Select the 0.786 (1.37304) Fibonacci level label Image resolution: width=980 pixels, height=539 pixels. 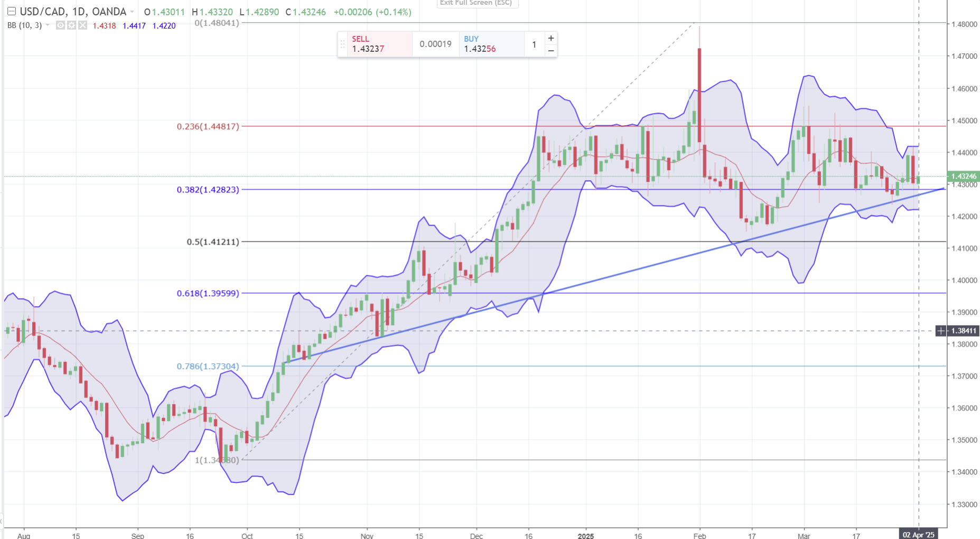coord(208,366)
